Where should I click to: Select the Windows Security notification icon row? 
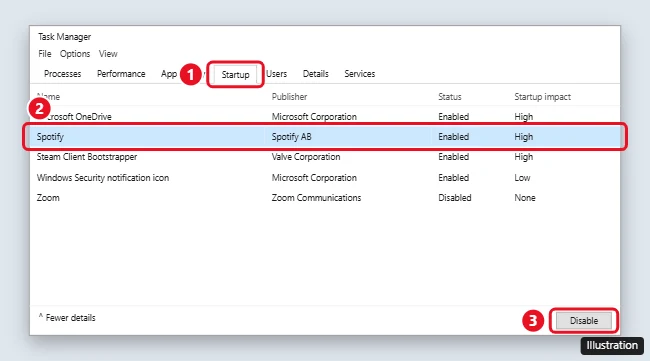point(325,178)
